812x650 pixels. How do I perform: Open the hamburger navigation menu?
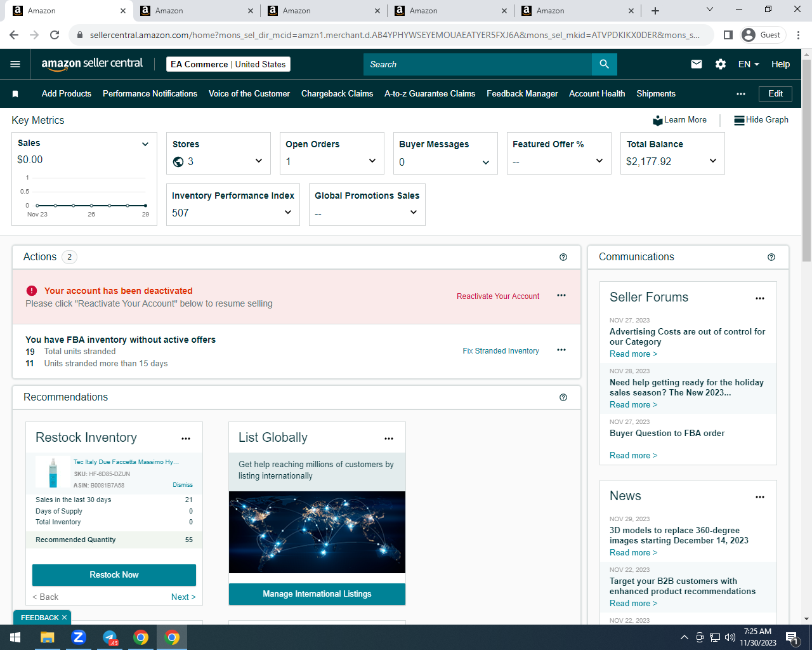click(15, 64)
